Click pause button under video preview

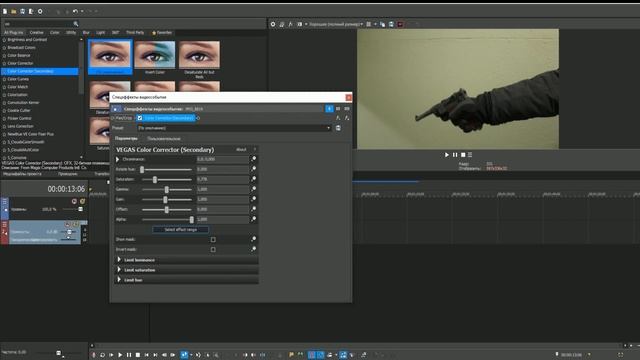click(x=455, y=155)
